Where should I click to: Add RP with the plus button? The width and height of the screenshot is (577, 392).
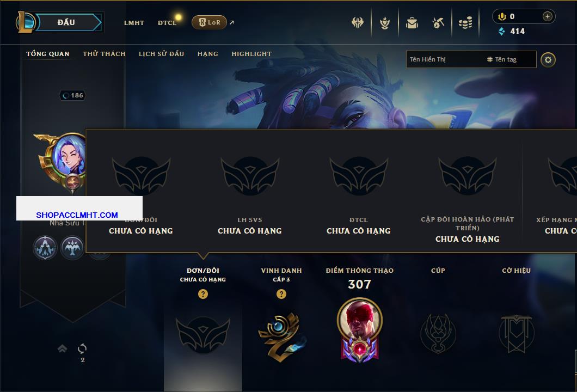[x=548, y=16]
